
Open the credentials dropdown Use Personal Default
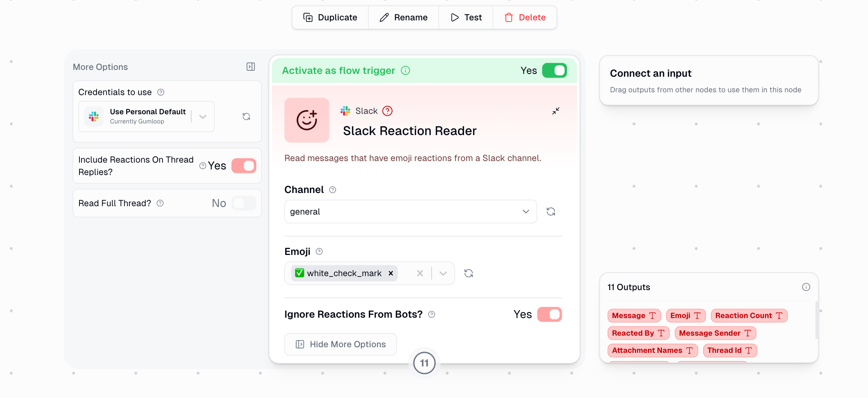tap(147, 116)
